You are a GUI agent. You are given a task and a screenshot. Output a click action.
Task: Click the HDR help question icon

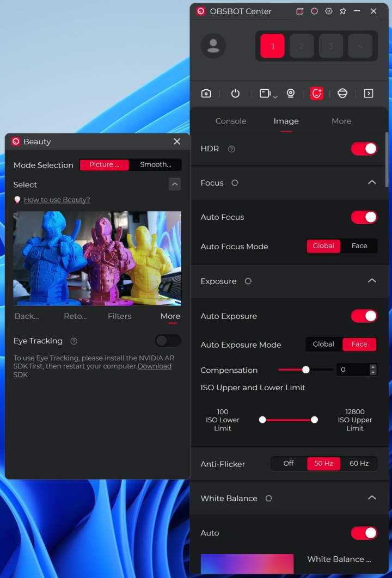click(x=231, y=149)
